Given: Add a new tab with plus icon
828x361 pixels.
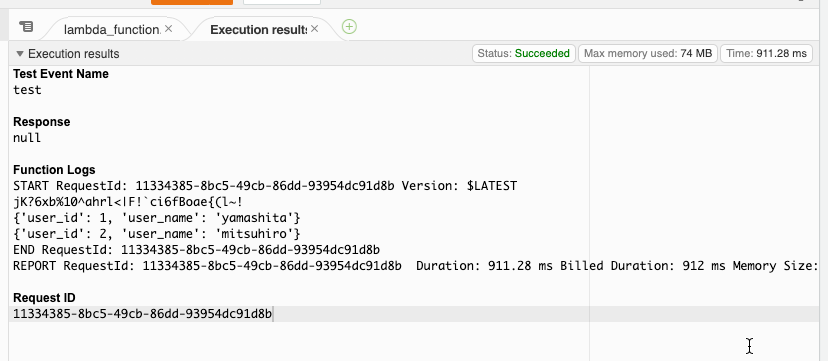Looking at the screenshot, I should click(349, 27).
